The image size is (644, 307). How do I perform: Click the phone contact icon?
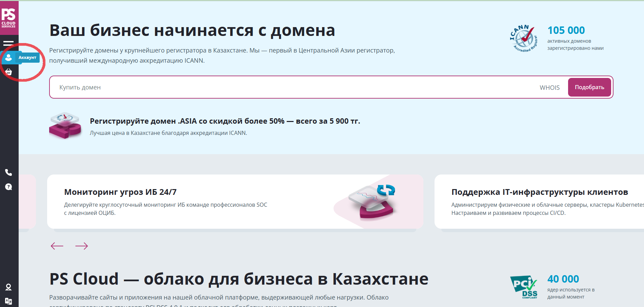pos(8,172)
